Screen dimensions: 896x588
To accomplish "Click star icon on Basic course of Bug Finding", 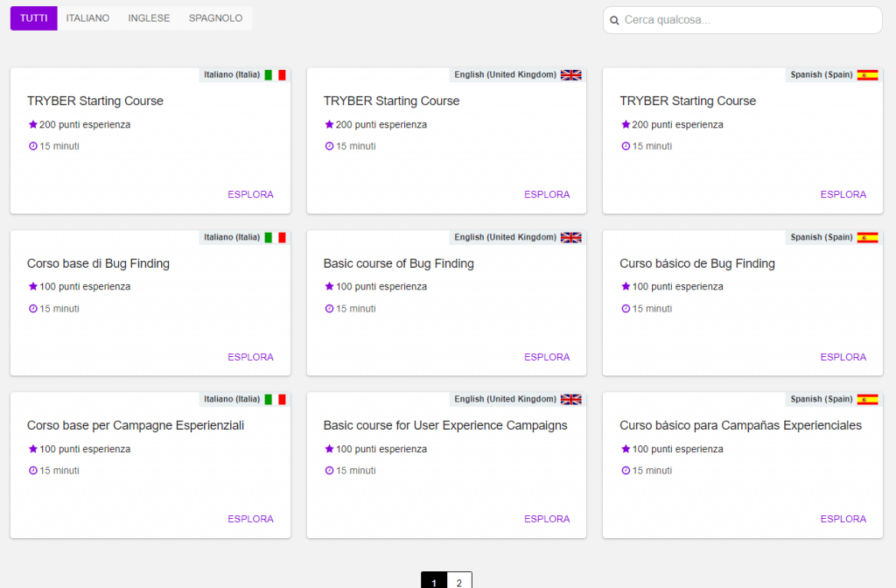I will click(x=329, y=286).
